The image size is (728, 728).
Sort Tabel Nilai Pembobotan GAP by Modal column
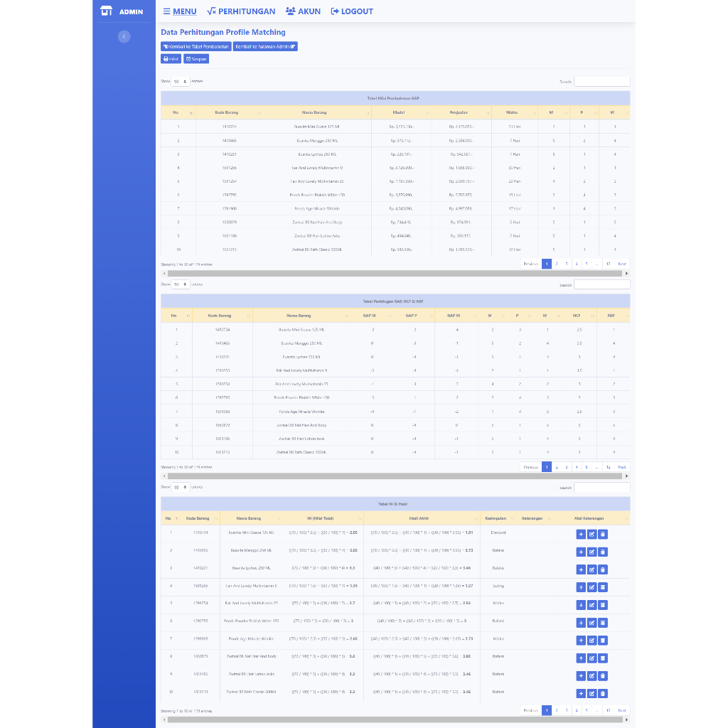tap(402, 112)
